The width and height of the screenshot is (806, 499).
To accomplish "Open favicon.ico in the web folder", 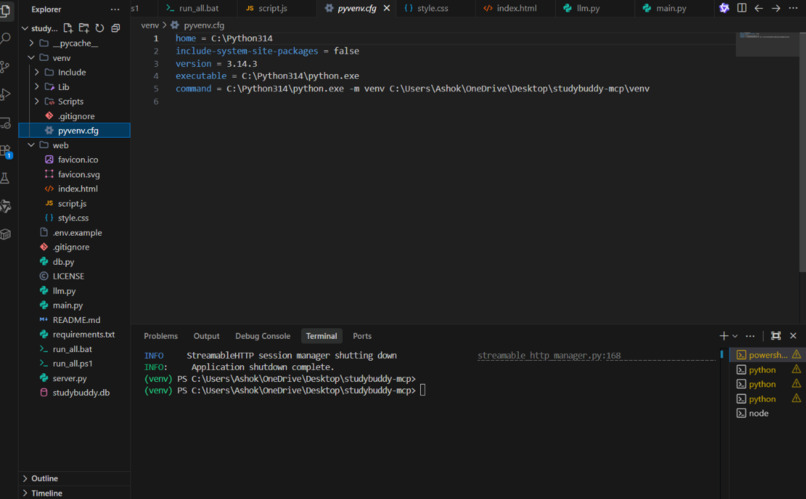I will point(74,160).
